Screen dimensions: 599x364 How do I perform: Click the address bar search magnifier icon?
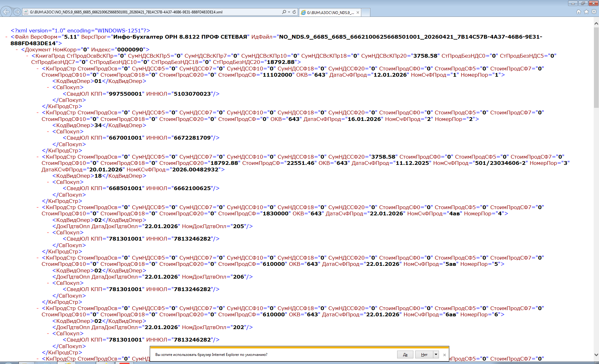[x=284, y=12]
